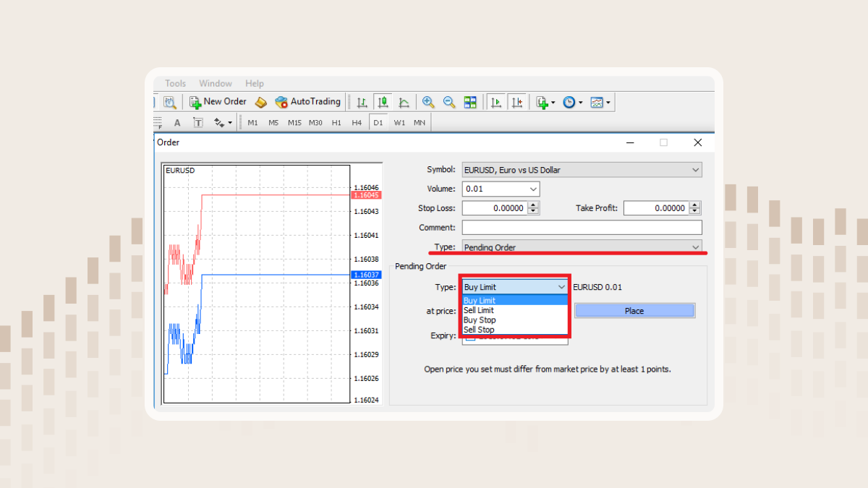This screenshot has height=488, width=868.
Task: Click the New Order toolbar button
Action: click(218, 102)
